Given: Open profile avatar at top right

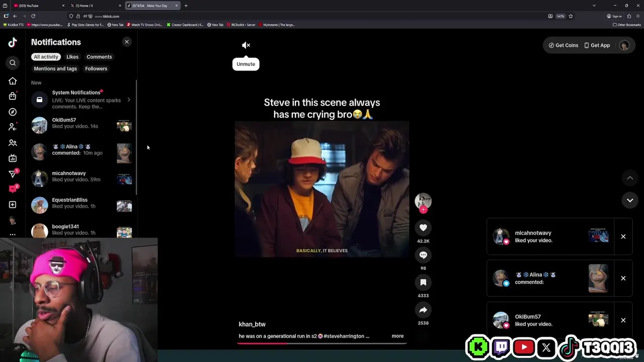Looking at the screenshot, I should pyautogui.click(x=624, y=45).
